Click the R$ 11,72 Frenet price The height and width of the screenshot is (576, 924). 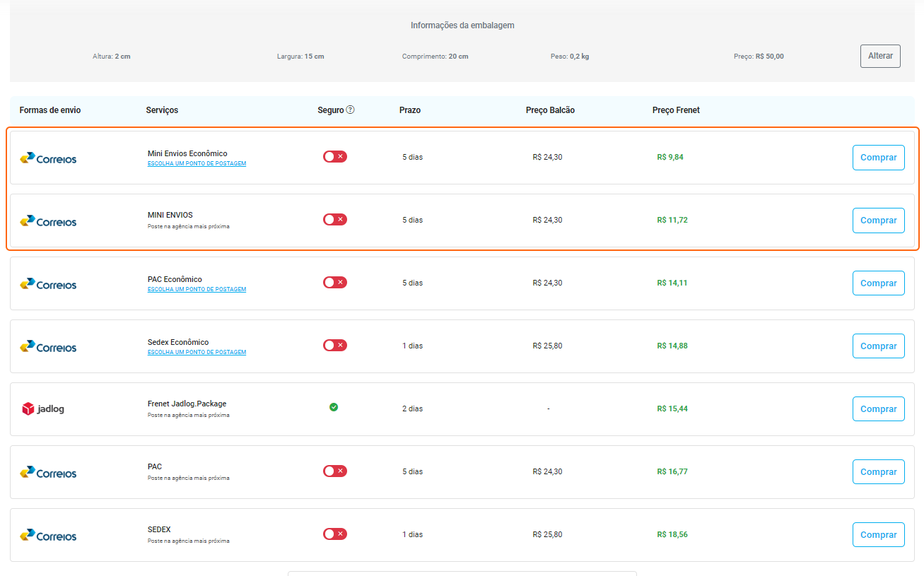coord(672,220)
